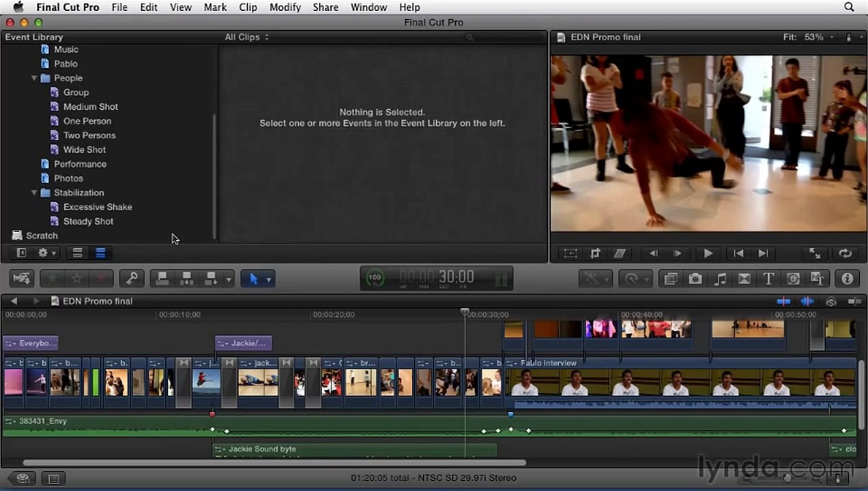Open the Effects Browser icon

tap(671, 278)
